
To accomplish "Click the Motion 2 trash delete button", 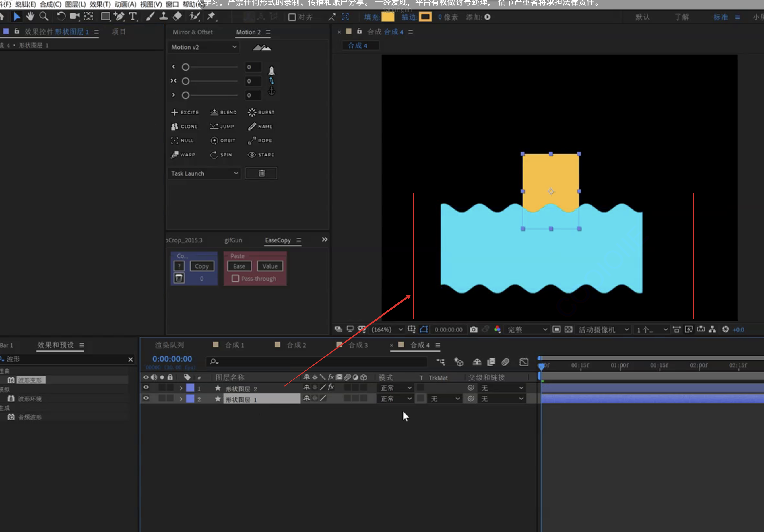I will (x=261, y=173).
